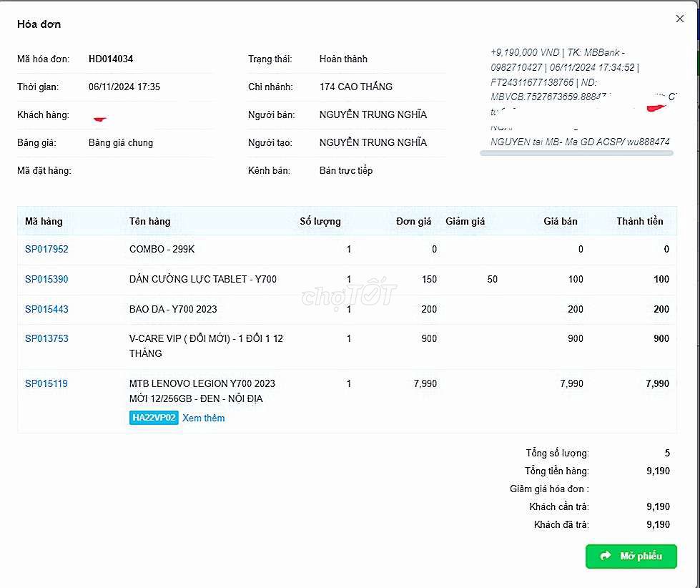Viewport: 700px width, 588px height.
Task: Open product code SP015443
Action: click(46, 309)
